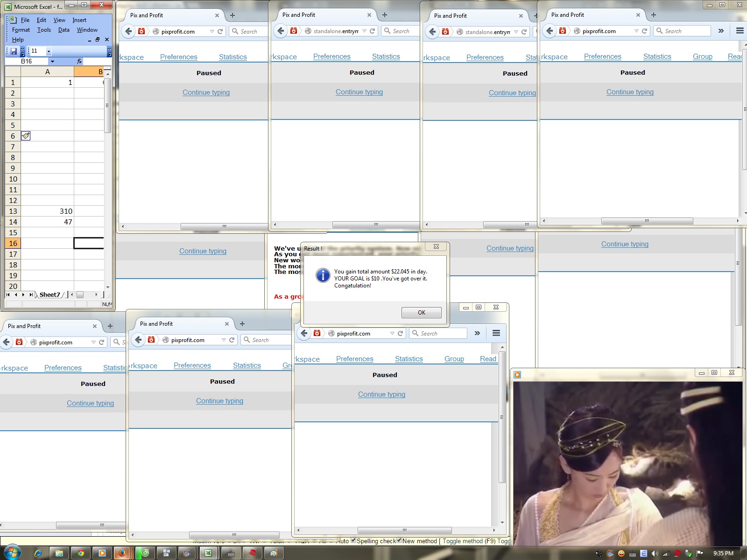Viewport: 747px width, 560px height.
Task: Open Chrome from the taskbar
Action: (x=81, y=553)
